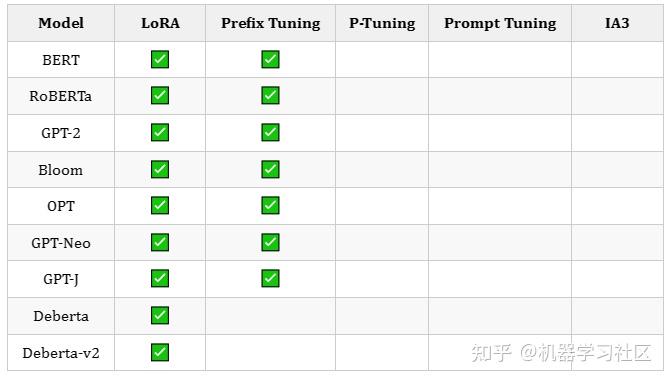Select the LoRA column header
The image size is (669, 381).
tap(160, 23)
